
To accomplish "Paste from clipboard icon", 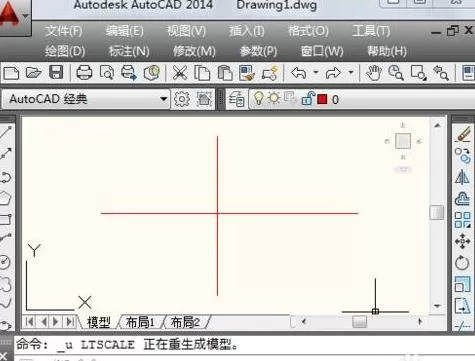I will 225,73.
